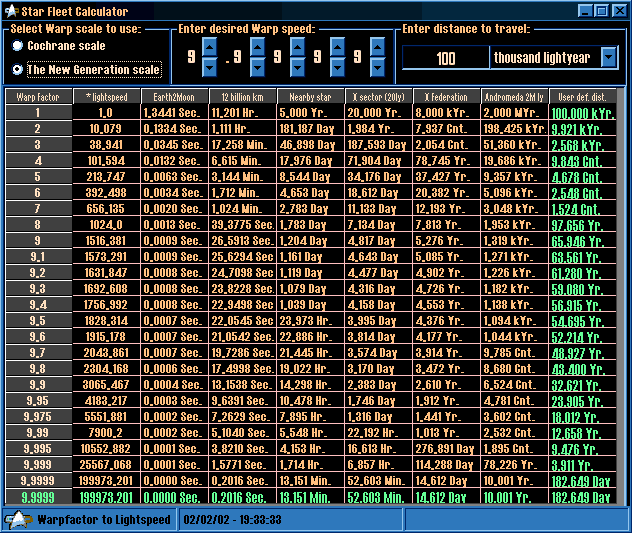Select the X Federation column header

(x=445, y=97)
